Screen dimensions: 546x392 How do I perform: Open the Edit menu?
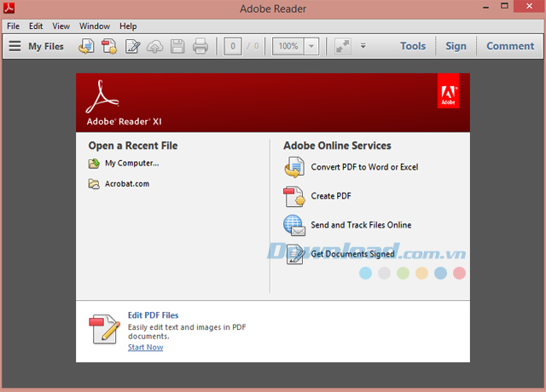coord(36,26)
